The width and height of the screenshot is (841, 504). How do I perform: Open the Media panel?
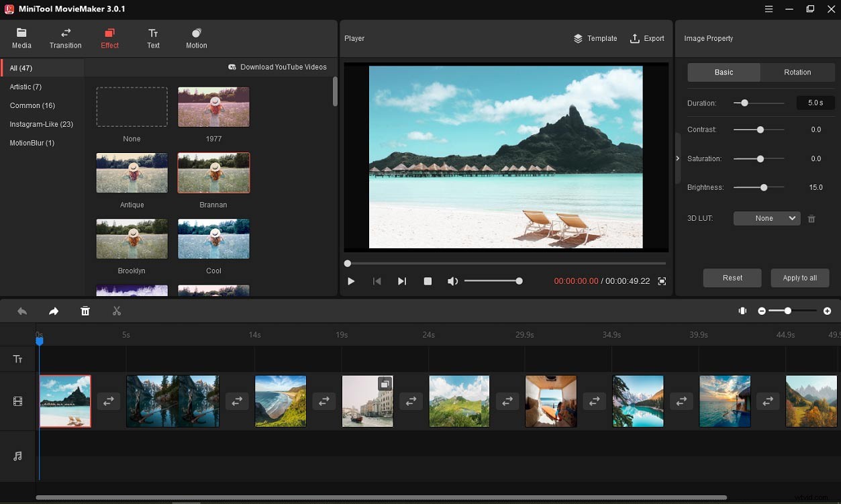(x=21, y=38)
